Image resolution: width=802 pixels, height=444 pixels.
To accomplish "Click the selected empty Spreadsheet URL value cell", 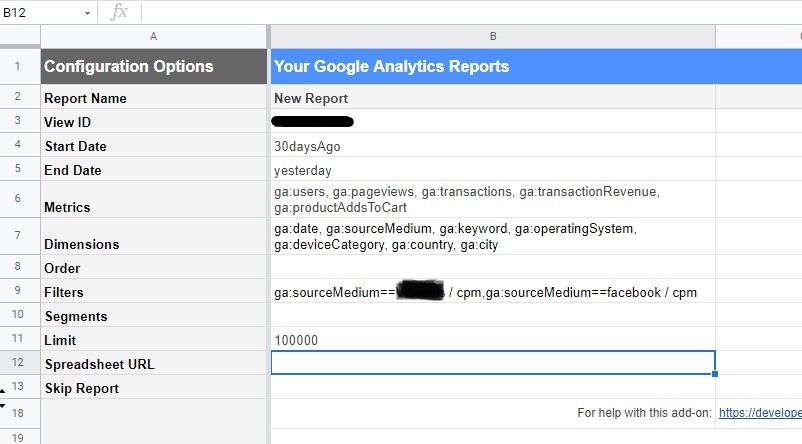I will (493, 363).
